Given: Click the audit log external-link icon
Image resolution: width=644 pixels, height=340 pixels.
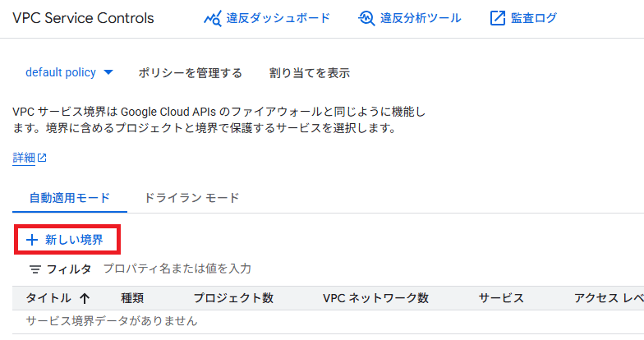Looking at the screenshot, I should (x=498, y=18).
